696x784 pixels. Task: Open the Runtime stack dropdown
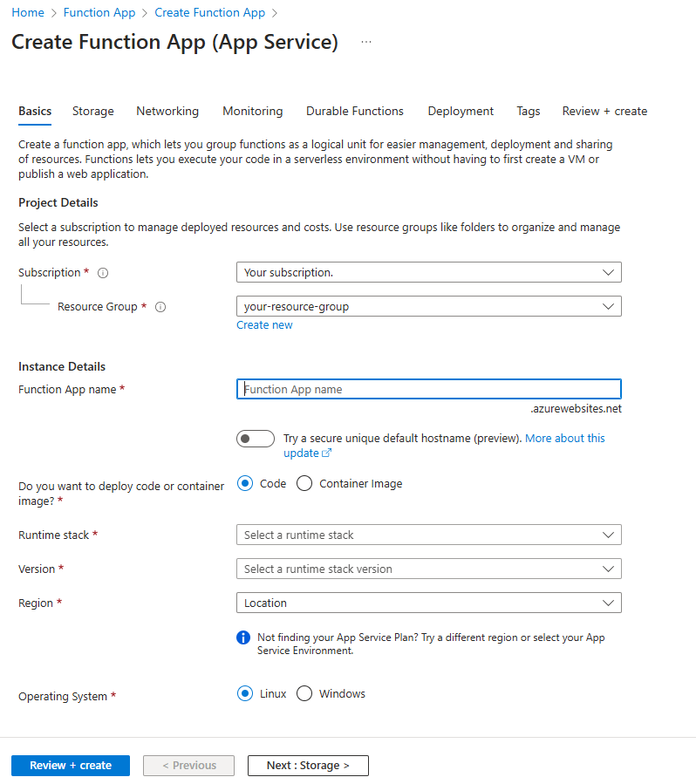coord(428,535)
